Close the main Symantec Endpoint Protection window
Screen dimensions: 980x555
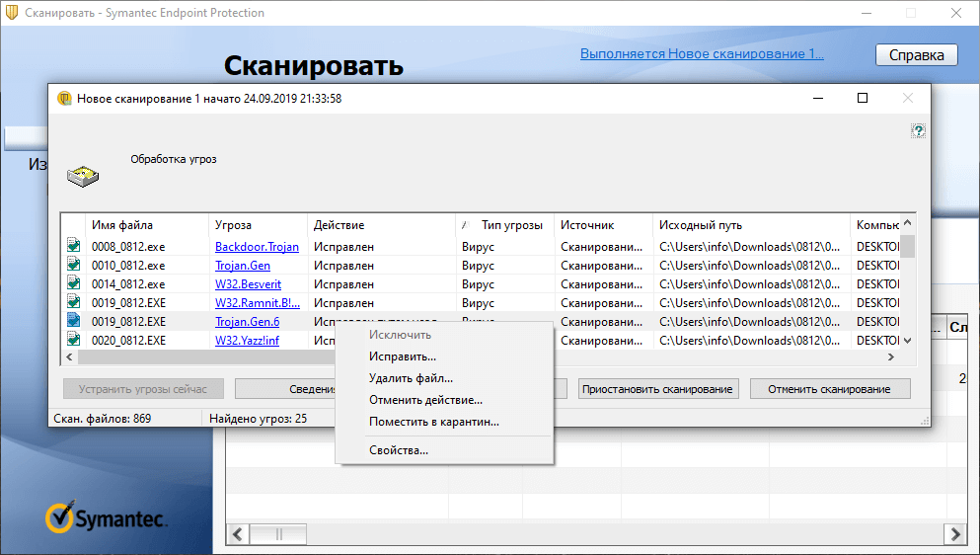[x=955, y=13]
